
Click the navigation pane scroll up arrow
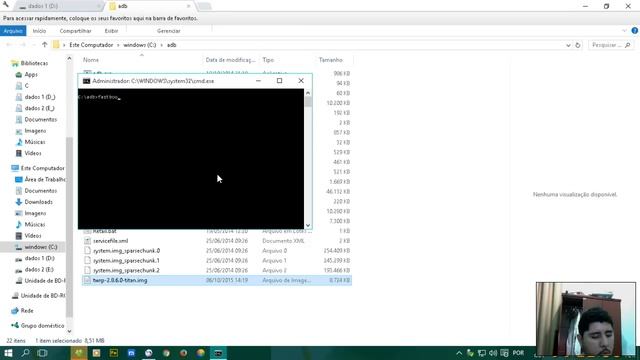tap(69, 59)
